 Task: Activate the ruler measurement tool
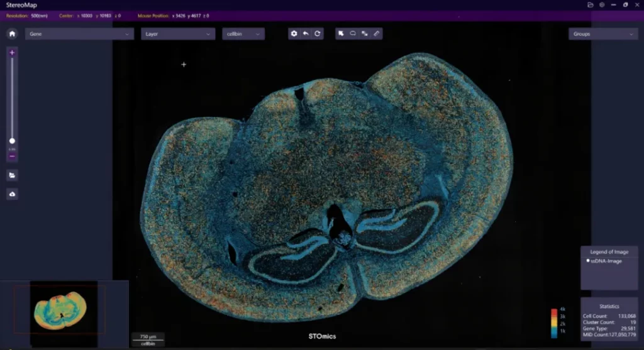[377, 34]
